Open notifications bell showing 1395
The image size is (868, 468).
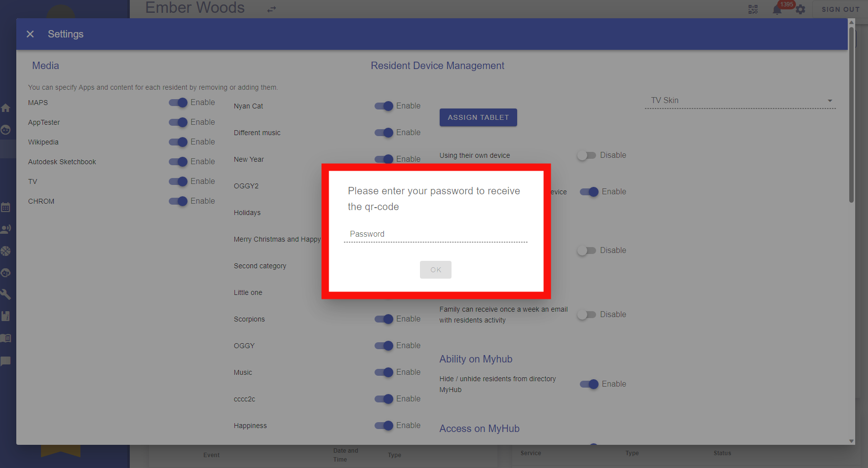pos(778,9)
